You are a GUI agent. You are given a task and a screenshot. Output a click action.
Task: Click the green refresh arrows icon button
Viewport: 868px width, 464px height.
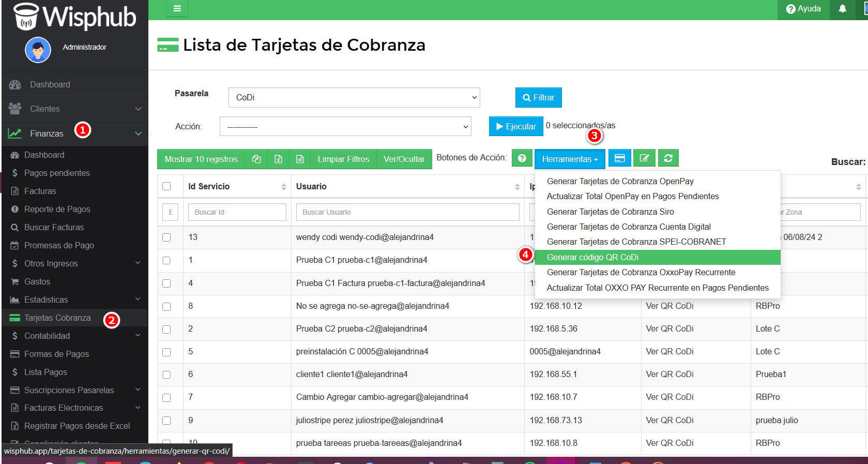[x=668, y=158]
